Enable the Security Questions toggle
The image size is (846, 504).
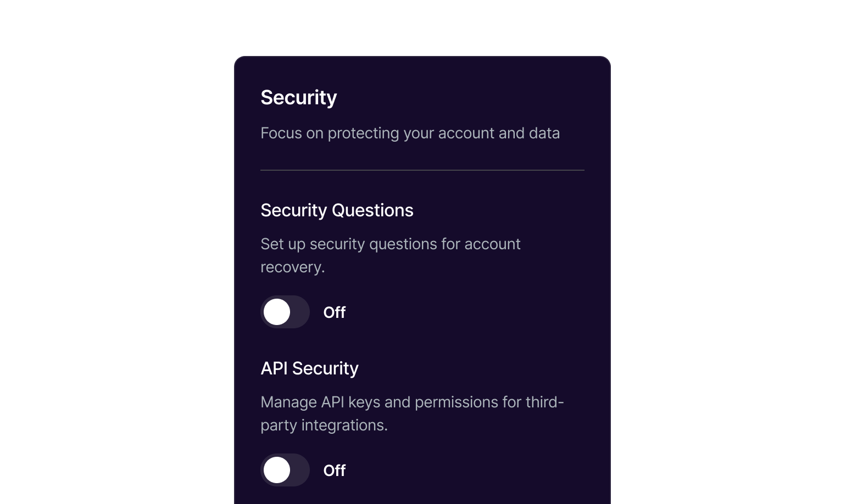coord(285,312)
